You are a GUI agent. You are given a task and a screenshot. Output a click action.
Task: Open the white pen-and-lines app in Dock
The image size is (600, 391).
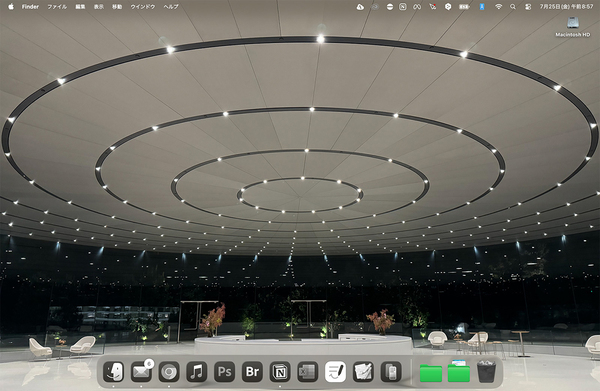pos(336,371)
